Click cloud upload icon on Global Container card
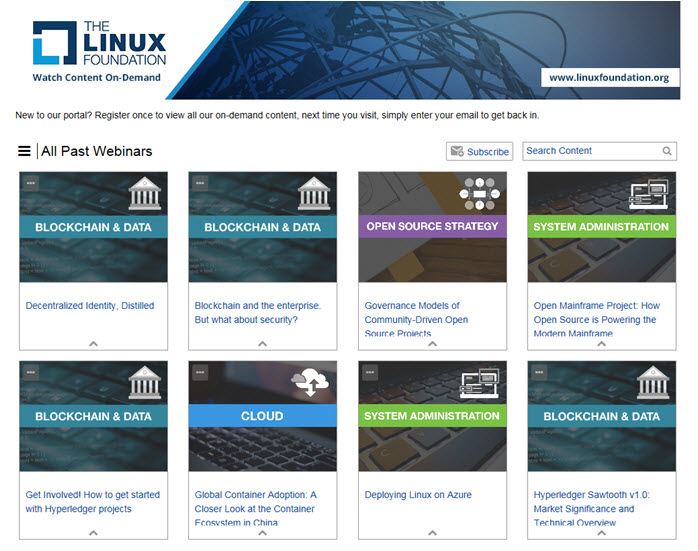The image size is (698, 551). tap(310, 382)
